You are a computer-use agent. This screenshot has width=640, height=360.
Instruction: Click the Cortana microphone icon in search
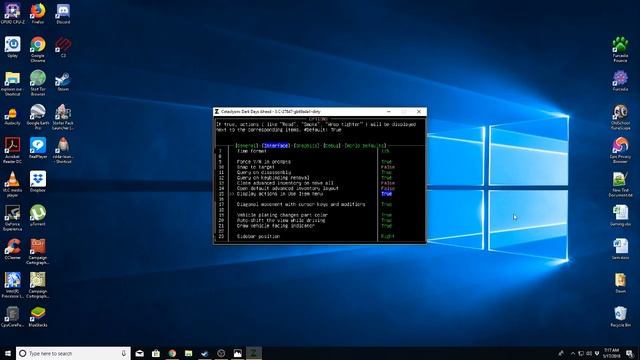pos(124,353)
